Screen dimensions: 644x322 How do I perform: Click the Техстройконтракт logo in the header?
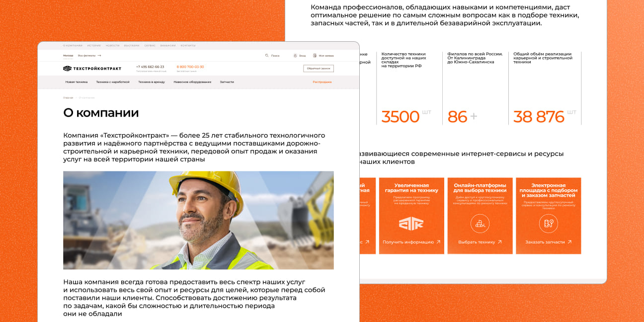click(x=92, y=69)
